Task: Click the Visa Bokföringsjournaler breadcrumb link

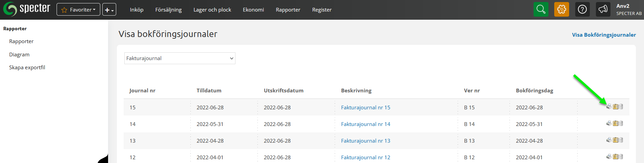Action: coord(604,35)
